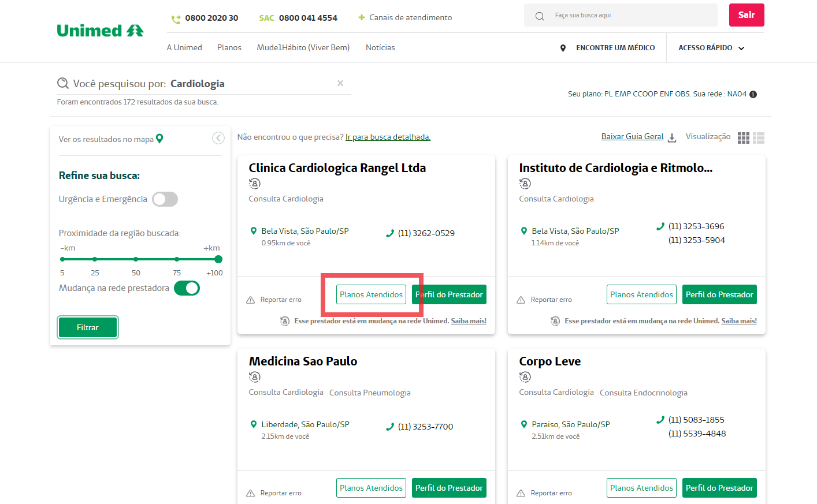Set proximity slider to the 25 km stop
817x504 pixels.
pyautogui.click(x=95, y=259)
